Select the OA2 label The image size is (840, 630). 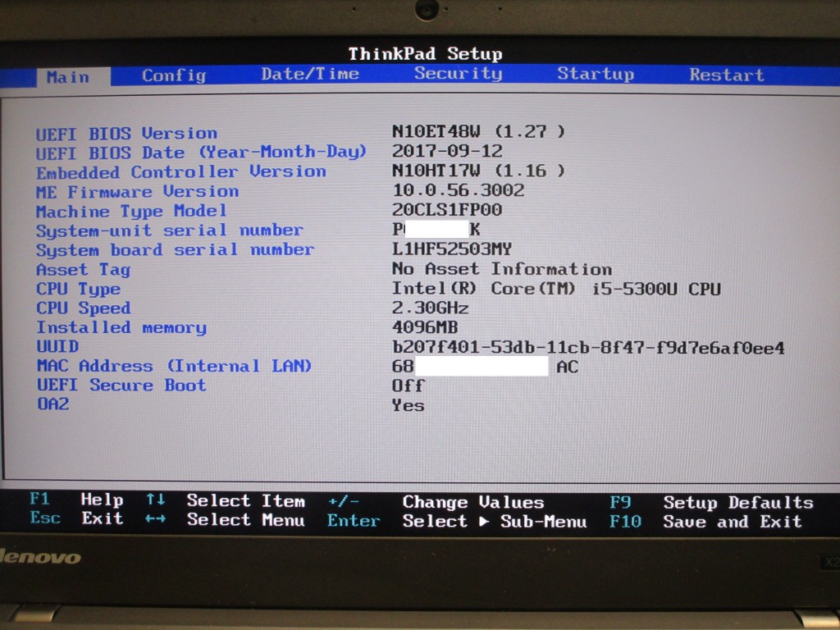click(x=53, y=404)
